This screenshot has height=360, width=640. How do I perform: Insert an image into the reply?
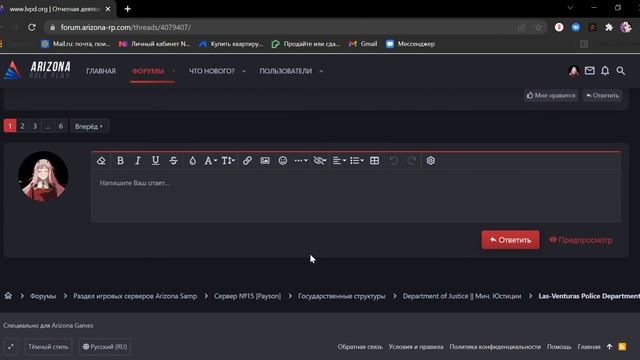click(265, 161)
